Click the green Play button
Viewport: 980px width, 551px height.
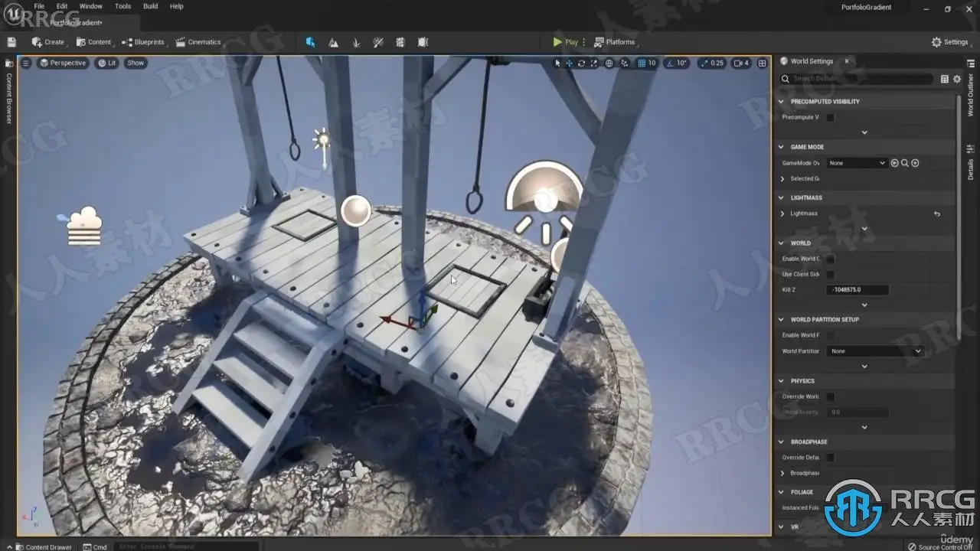pos(565,42)
